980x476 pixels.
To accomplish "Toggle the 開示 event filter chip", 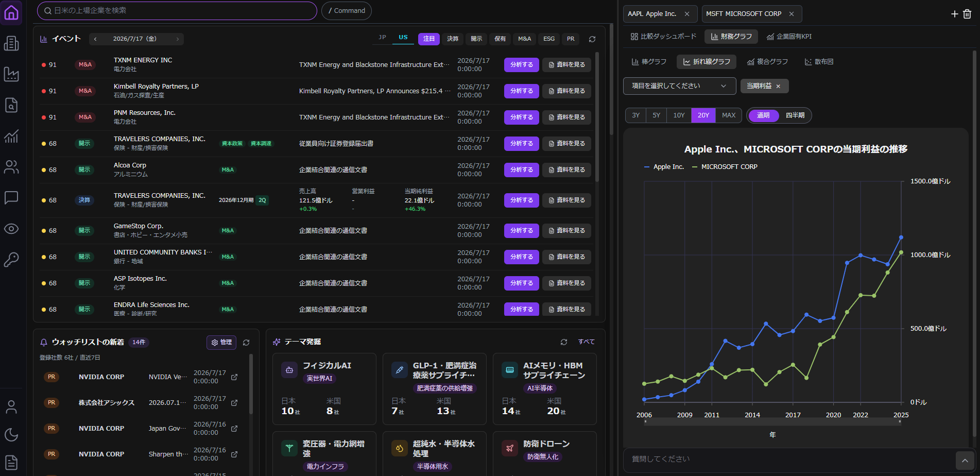I will coord(476,39).
